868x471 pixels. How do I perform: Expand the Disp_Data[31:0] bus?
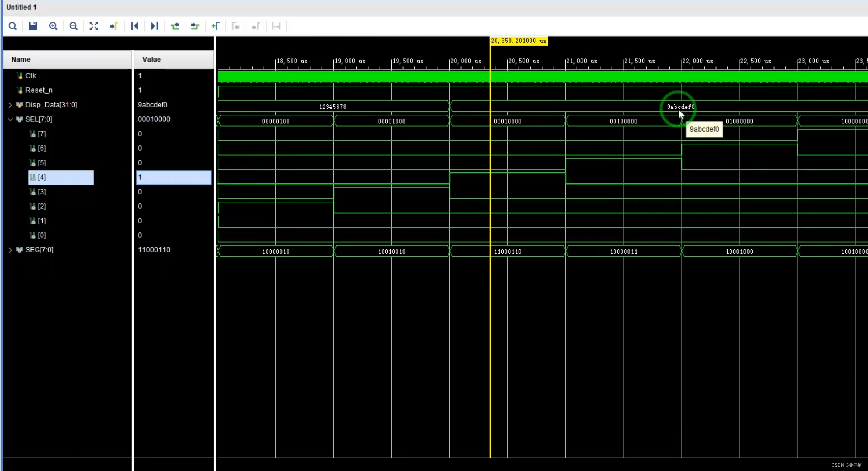coord(10,105)
